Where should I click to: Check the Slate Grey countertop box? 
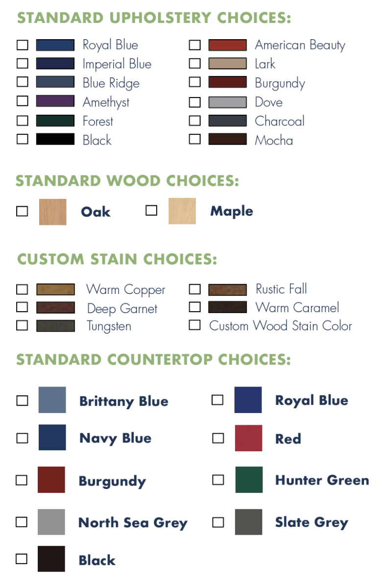218,522
